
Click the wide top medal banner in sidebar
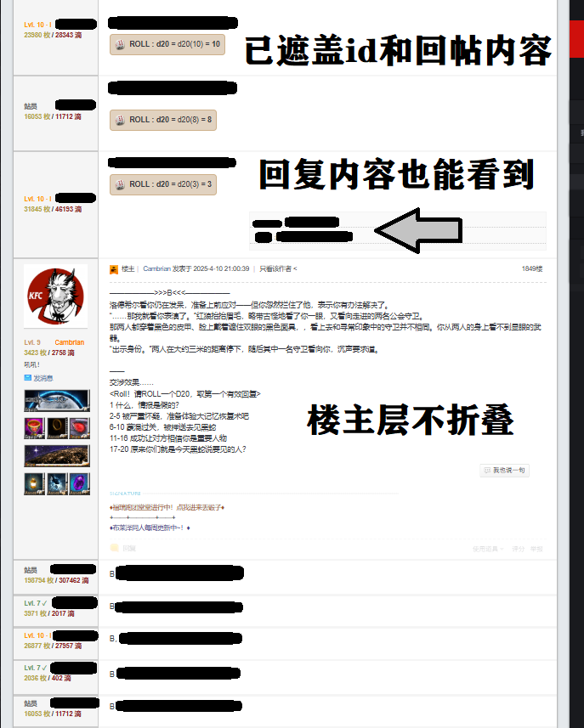coord(57,399)
